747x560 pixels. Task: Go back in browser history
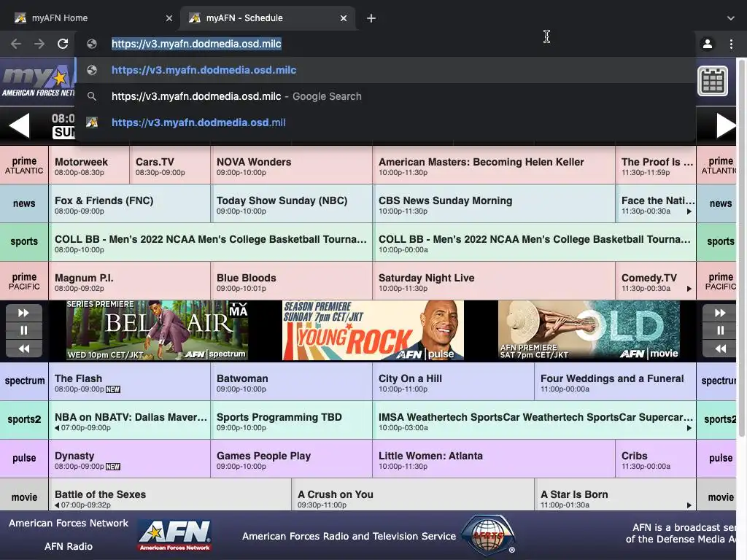[x=16, y=44]
